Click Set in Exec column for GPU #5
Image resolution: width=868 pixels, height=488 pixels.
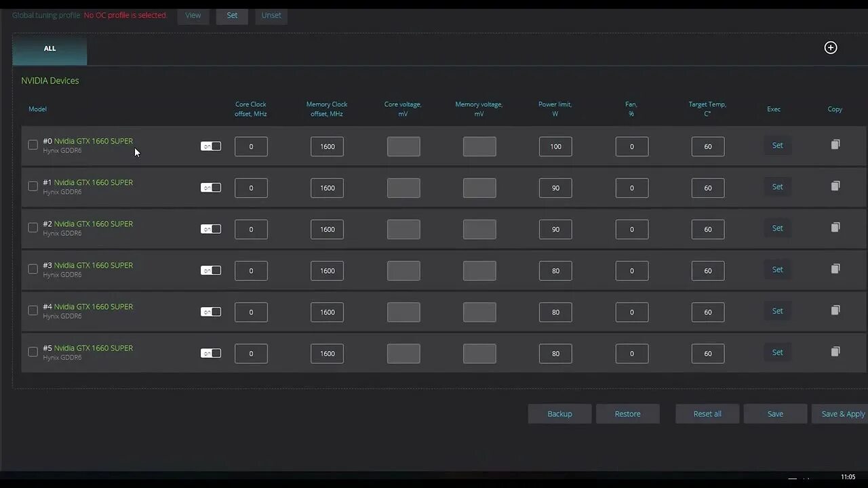[x=778, y=352]
